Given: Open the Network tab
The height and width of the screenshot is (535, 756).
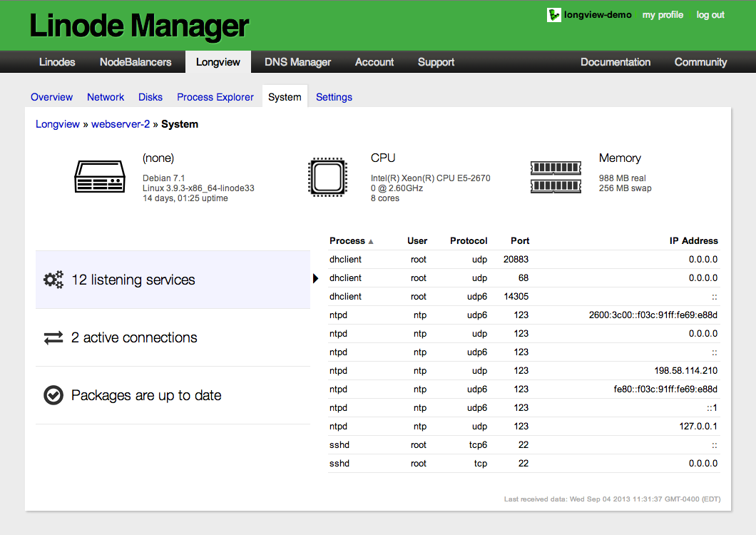Looking at the screenshot, I should [x=106, y=97].
